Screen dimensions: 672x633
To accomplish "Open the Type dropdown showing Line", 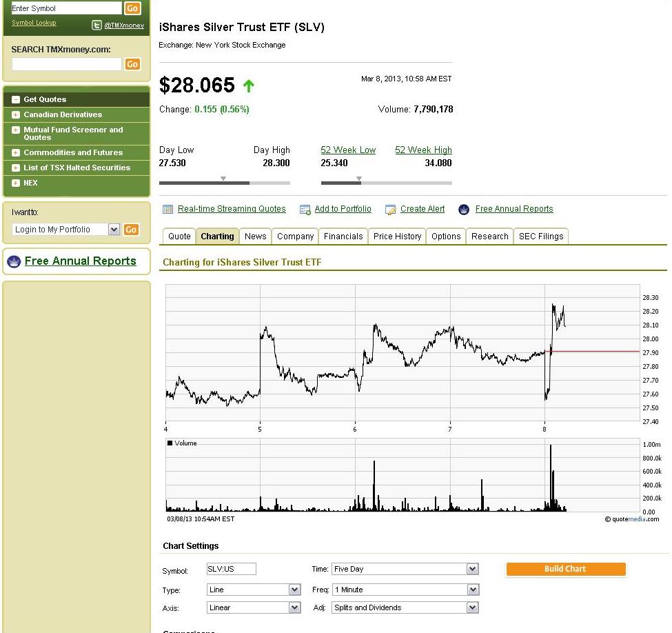I will click(x=254, y=590).
